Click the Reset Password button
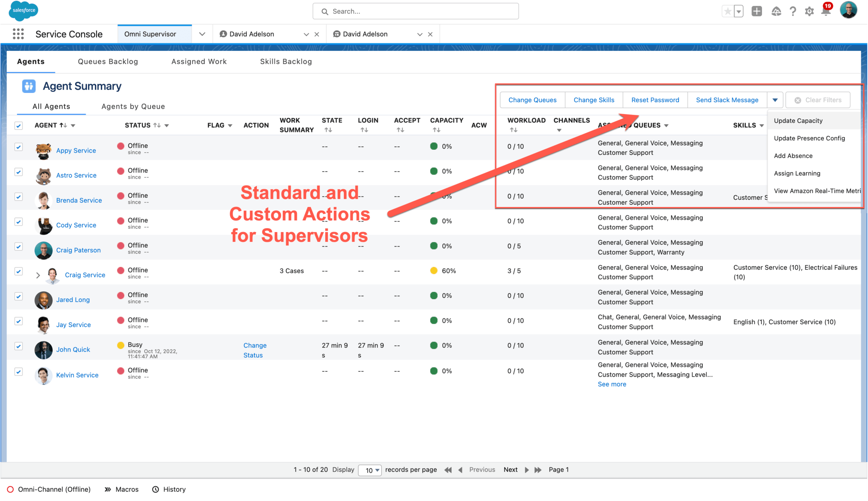This screenshot has width=868, height=501. (655, 100)
